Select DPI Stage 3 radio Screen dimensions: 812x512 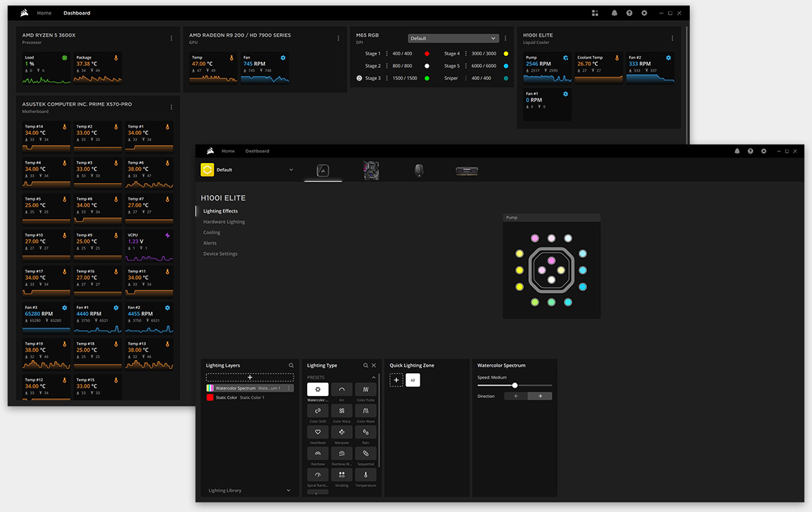point(359,78)
